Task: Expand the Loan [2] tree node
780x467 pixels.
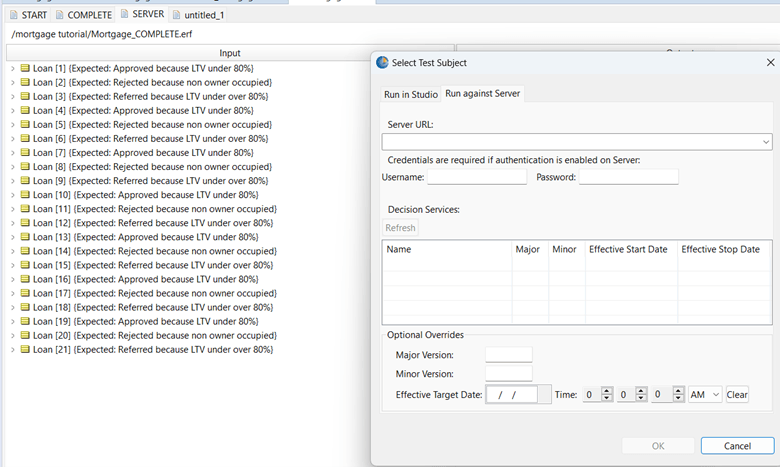Action: 12,82
